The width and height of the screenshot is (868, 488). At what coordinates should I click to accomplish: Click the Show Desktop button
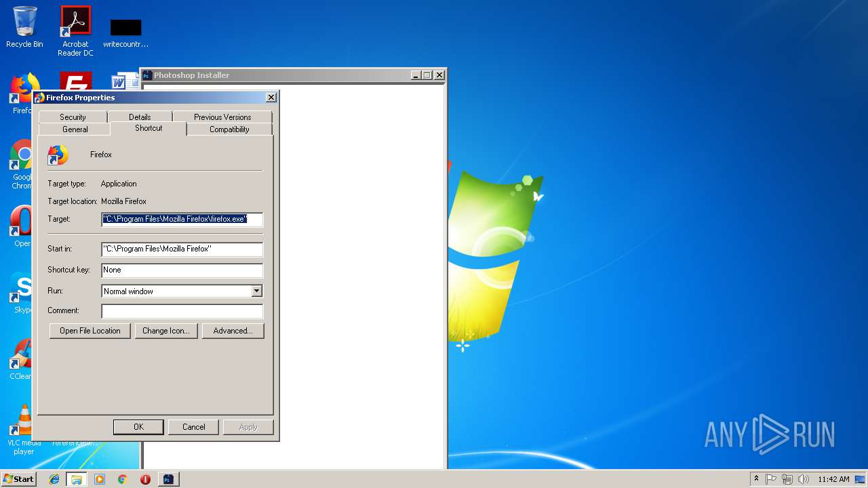pos(861,479)
